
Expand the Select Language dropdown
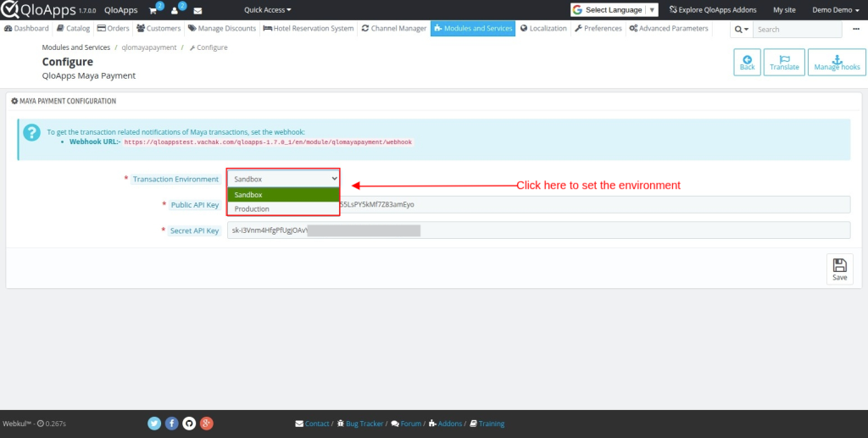[x=614, y=10]
